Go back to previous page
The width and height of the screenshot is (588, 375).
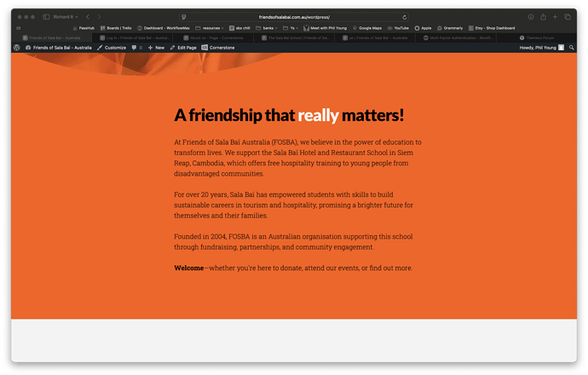pyautogui.click(x=88, y=17)
